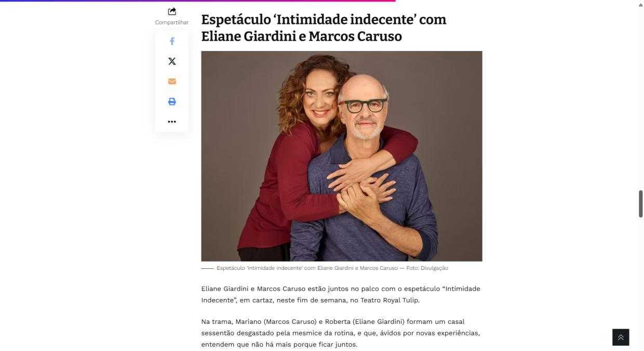Open the Eliane Giardini and Marcos Caruso photo
The width and height of the screenshot is (644, 351).
click(342, 156)
